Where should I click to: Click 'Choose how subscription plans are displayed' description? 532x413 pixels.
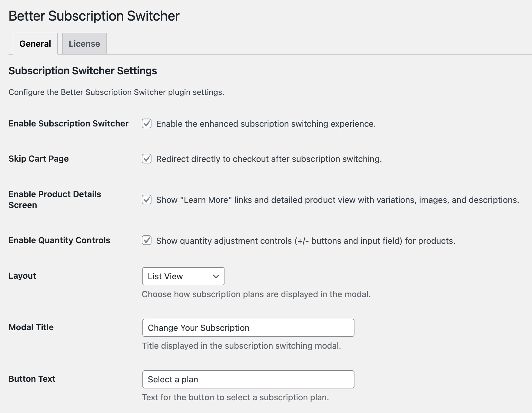click(256, 294)
